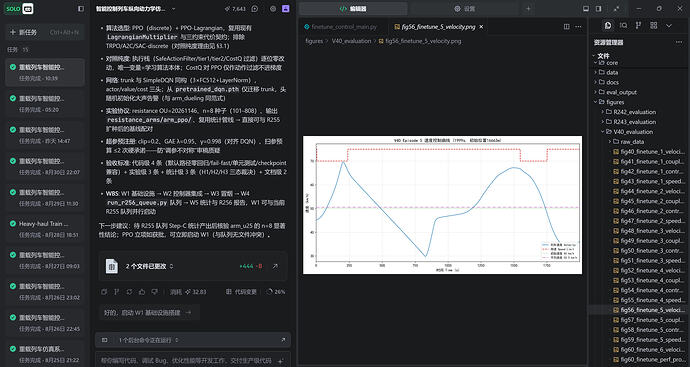
Task: Copy the assistant message
Action: (x=104, y=292)
